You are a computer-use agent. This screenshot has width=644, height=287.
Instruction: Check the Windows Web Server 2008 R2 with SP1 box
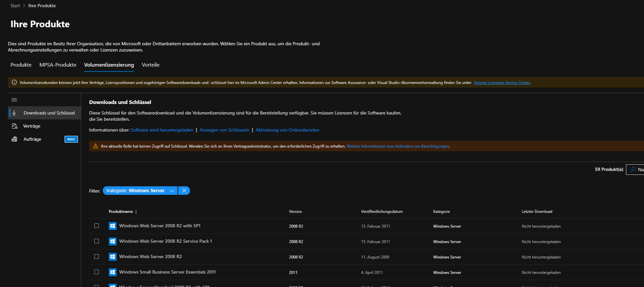[97, 226]
